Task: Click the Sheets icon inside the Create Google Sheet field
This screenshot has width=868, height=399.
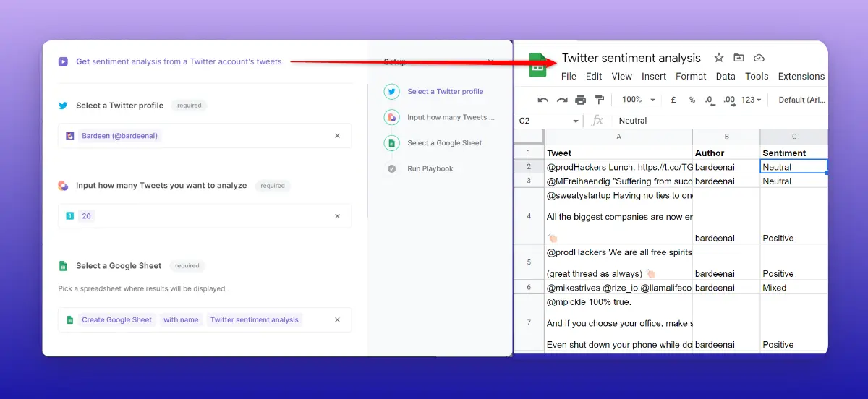Action: pos(70,320)
